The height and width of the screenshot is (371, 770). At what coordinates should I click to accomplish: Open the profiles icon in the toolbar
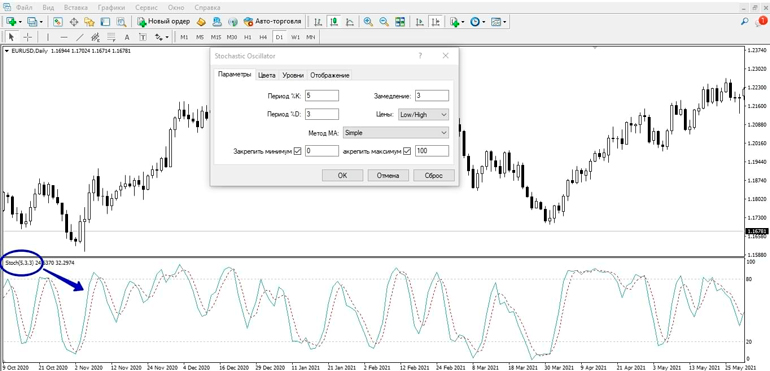pos(32,22)
